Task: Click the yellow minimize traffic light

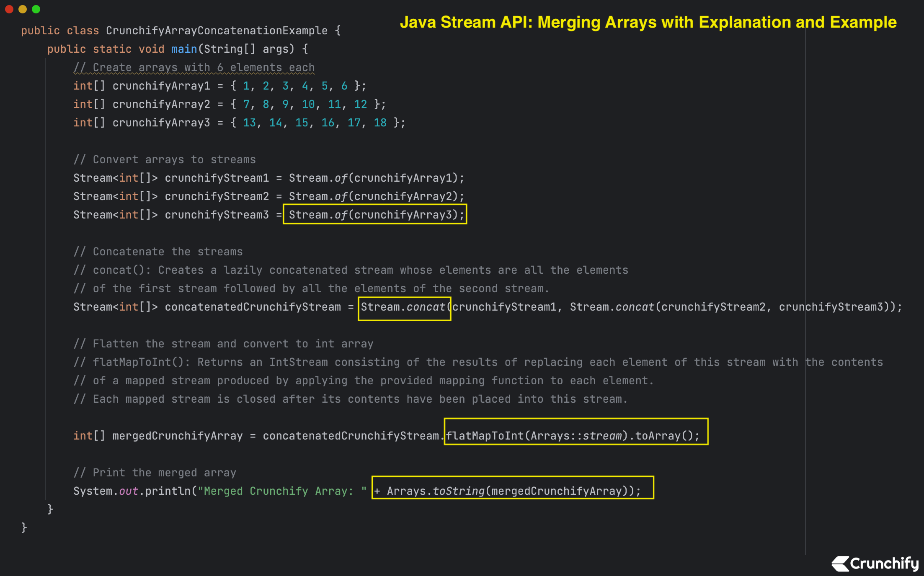Action: [x=23, y=9]
